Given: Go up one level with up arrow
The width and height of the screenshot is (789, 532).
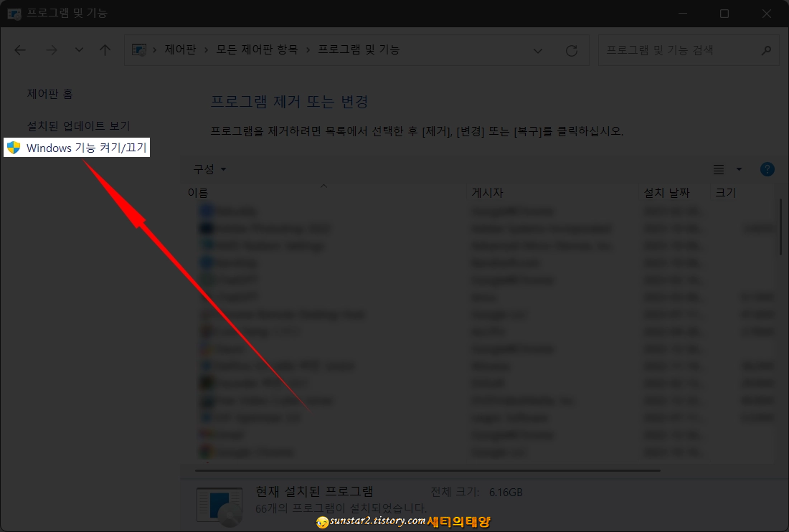Looking at the screenshot, I should tap(105, 49).
